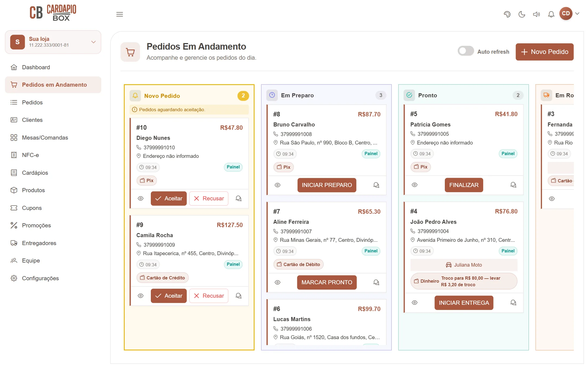Image resolution: width=588 pixels, height=368 pixels.
Task: Open Entregadores sidebar item
Action: tap(53, 243)
